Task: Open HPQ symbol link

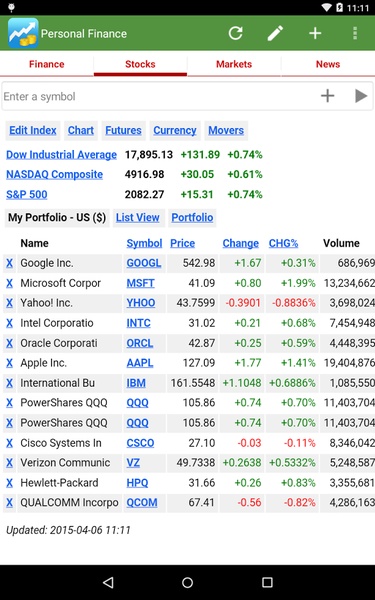Action: pyautogui.click(x=137, y=483)
